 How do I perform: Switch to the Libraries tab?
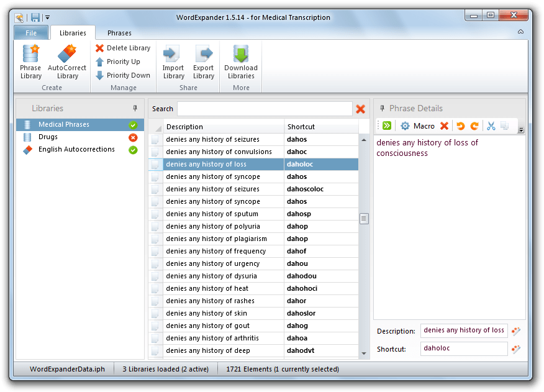(73, 33)
